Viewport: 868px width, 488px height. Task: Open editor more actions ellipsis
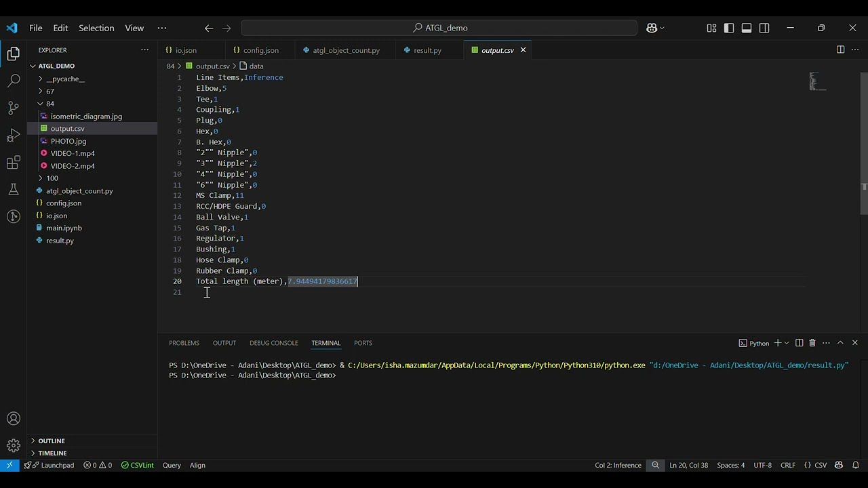[854, 50]
